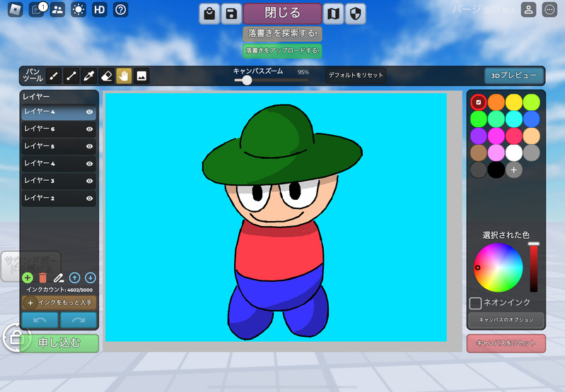This screenshot has width=565, height=392.
Task: Toggle visibility of レイヤー3
Action: [x=89, y=181]
